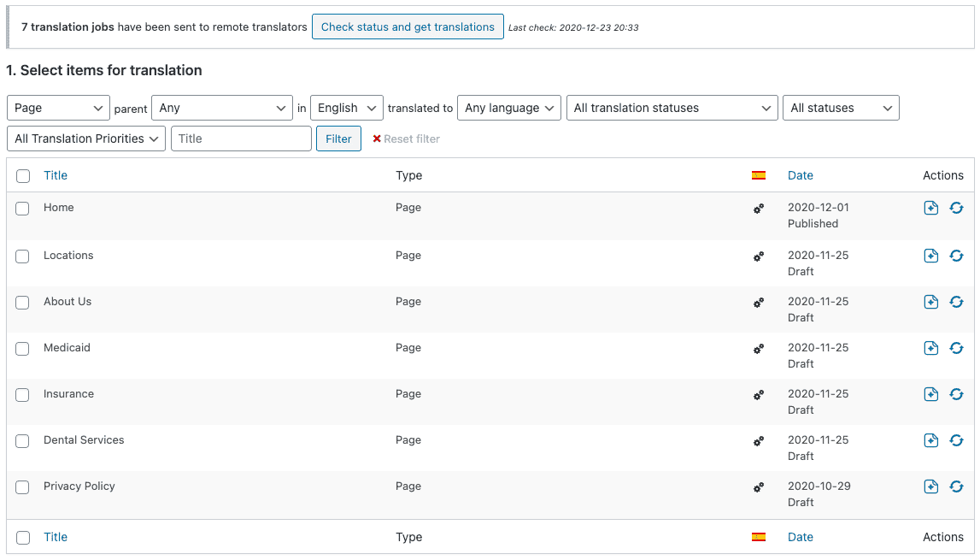Click the refresh status icon for About Us
Image resolution: width=980 pixels, height=560 pixels.
(956, 302)
